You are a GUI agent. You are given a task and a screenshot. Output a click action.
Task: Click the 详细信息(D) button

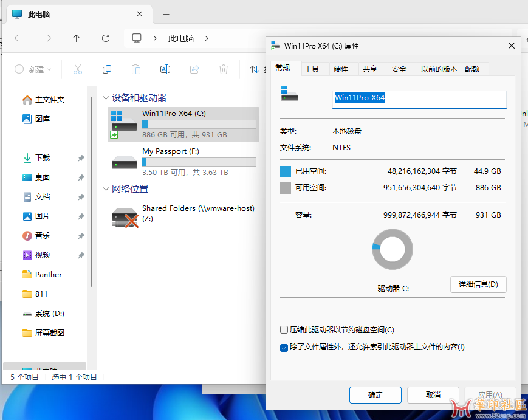(x=478, y=284)
